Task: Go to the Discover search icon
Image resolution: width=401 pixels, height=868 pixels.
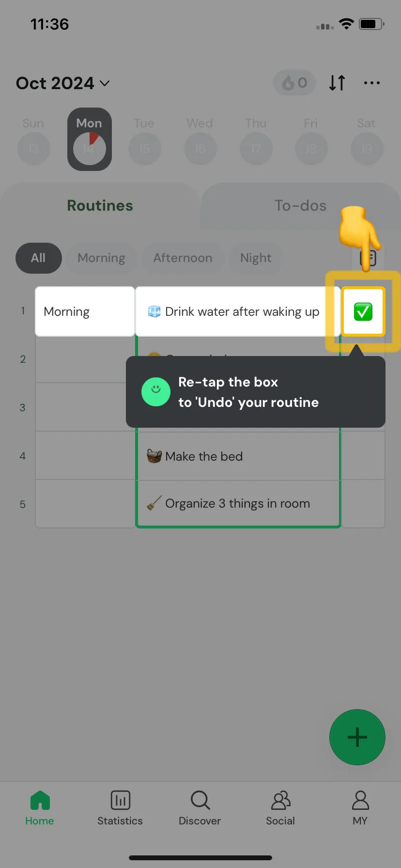Action: pyautogui.click(x=200, y=800)
